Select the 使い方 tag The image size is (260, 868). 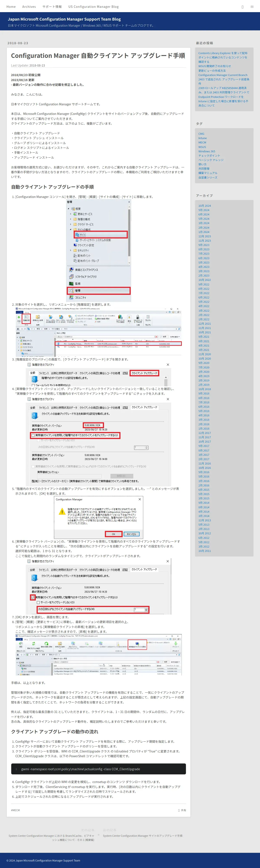click(202, 165)
